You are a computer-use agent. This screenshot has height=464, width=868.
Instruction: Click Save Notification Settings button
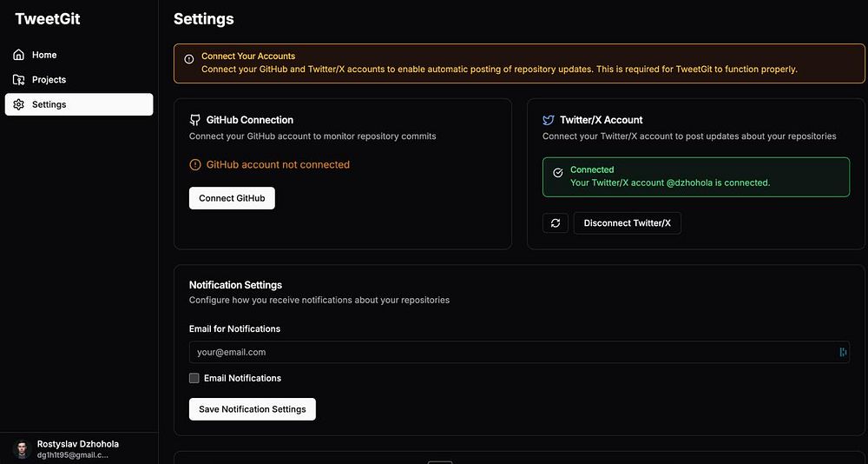pos(253,409)
